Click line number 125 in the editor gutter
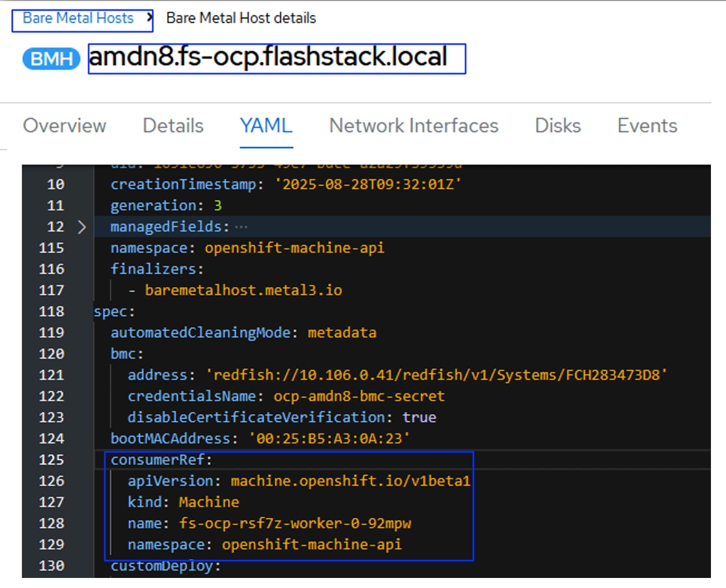Viewport: 726px width, 588px height. (x=52, y=460)
